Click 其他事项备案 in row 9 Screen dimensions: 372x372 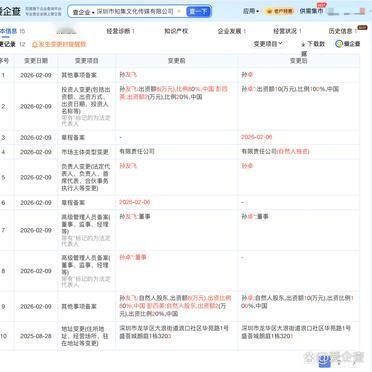point(79,306)
